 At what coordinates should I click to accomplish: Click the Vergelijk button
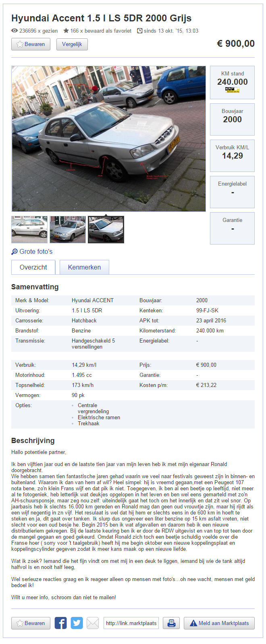pyautogui.click(x=72, y=44)
